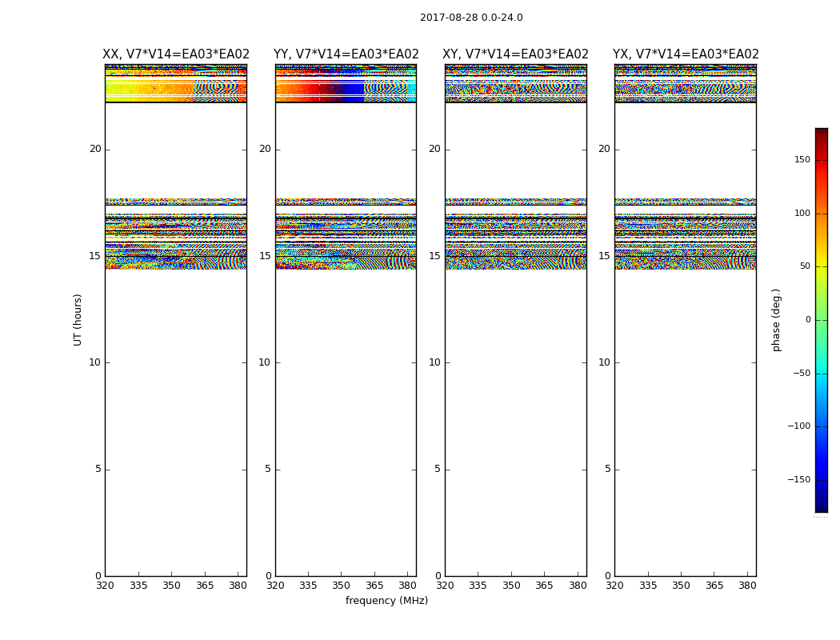Viewport: 840px width, 640px height.
Task: Click the YX panel's 22-24 UT data band
Action: tap(686, 83)
